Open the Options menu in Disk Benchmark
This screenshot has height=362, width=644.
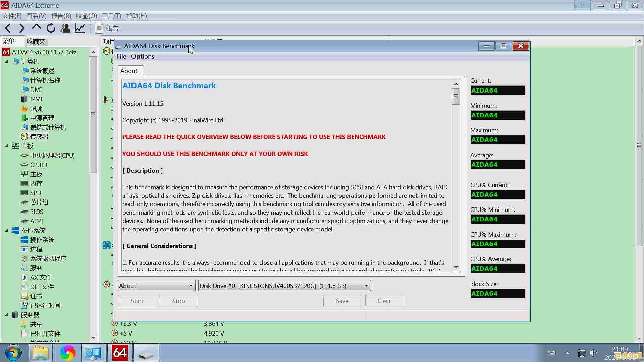click(143, 57)
